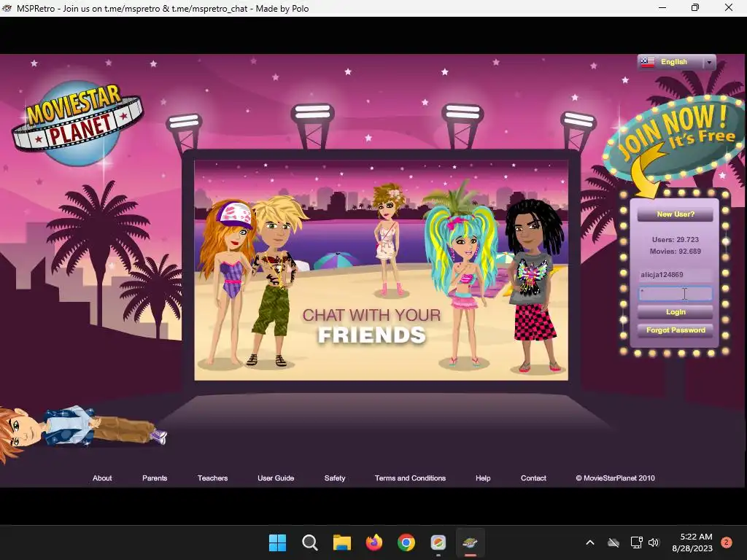Open the Windows Start menu
The image size is (747, 560).
[x=277, y=542]
